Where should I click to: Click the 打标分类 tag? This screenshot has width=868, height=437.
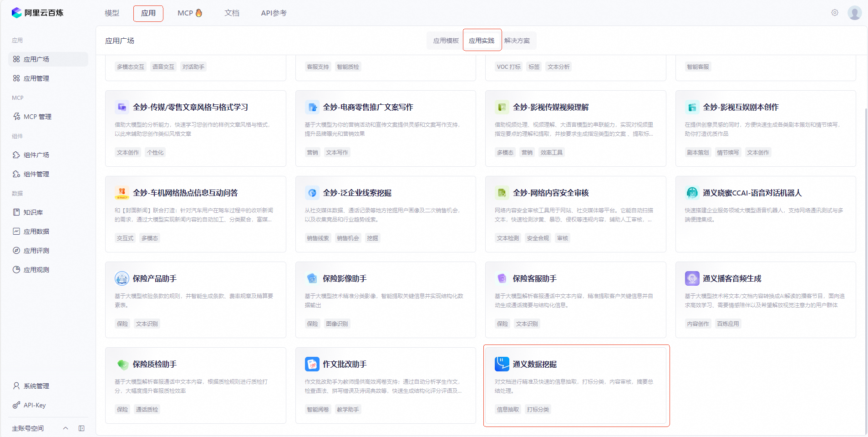[538, 409]
